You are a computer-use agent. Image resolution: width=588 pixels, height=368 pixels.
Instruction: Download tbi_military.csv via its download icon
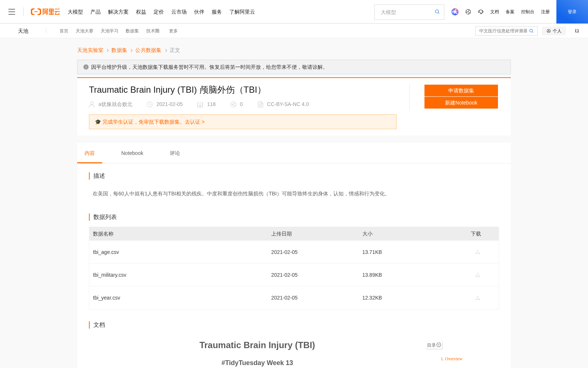(478, 275)
